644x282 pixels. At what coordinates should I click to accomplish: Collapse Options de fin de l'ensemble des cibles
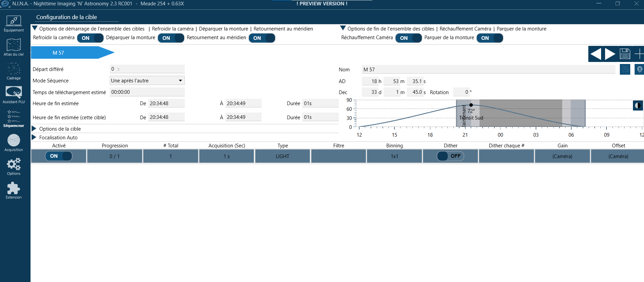click(x=343, y=28)
